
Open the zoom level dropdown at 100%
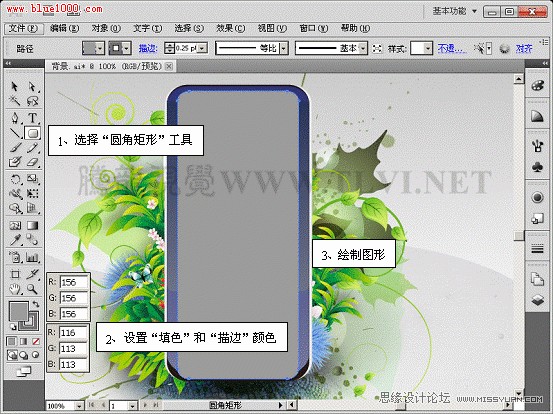(x=80, y=406)
